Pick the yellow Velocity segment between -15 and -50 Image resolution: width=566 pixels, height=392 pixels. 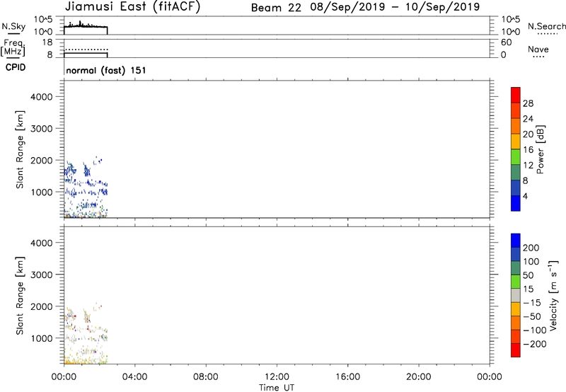click(x=516, y=309)
